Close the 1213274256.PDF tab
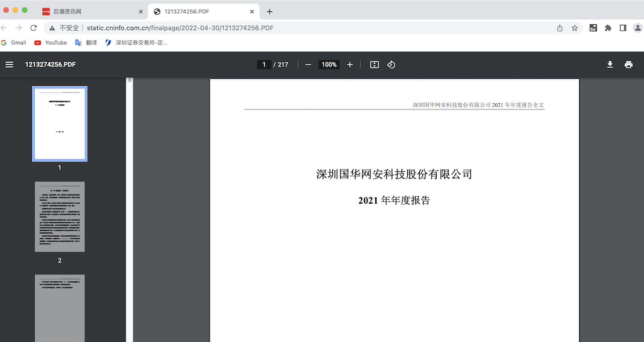Viewport: 644px width, 342px height. tap(252, 11)
